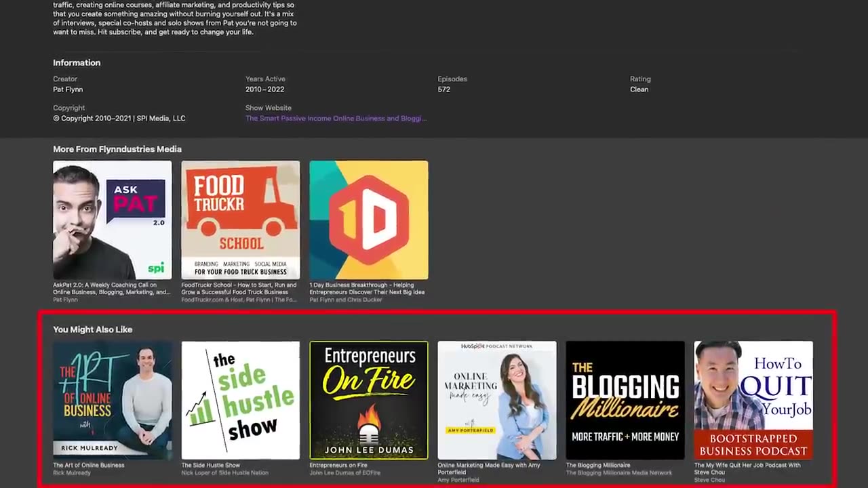
Task: Open How To Quit Your Job artwork
Action: click(753, 400)
